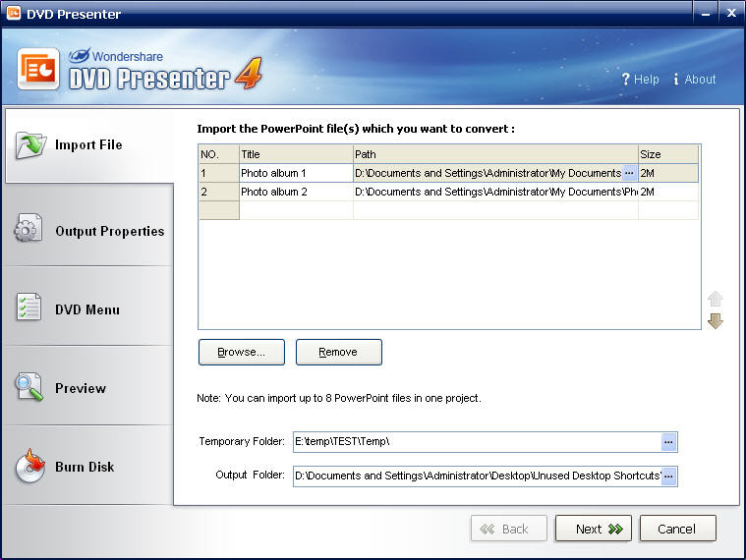Screen dimensions: 746x560
Task: Browse for Temporary Folder with ellipsis button
Action: pyautogui.click(x=668, y=442)
